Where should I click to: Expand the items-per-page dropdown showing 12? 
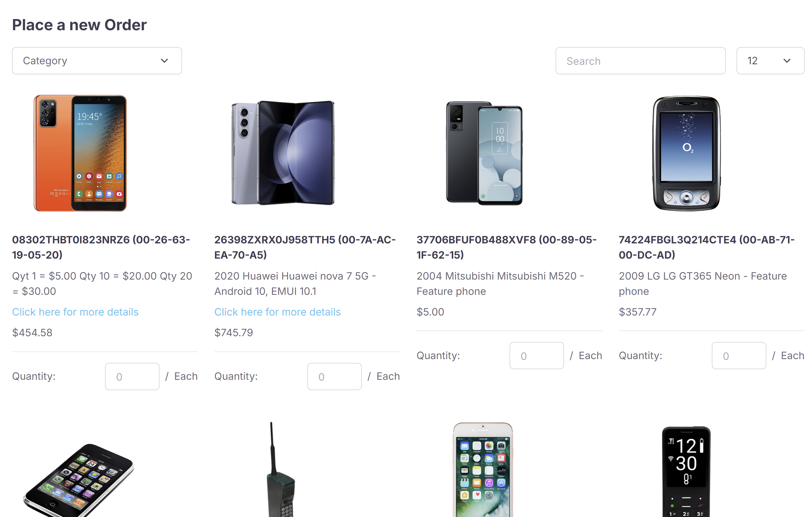coord(770,61)
